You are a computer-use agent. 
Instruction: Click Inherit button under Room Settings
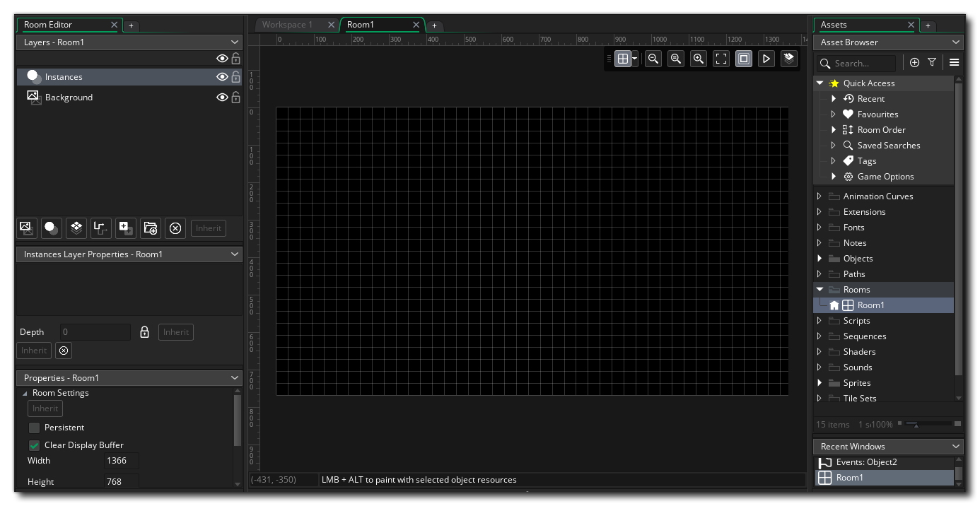(x=45, y=408)
